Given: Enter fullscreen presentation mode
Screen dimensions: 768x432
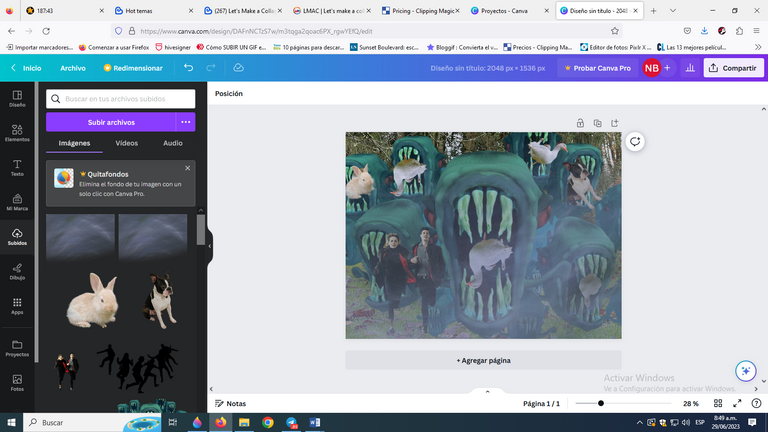Looking at the screenshot, I should pos(737,403).
